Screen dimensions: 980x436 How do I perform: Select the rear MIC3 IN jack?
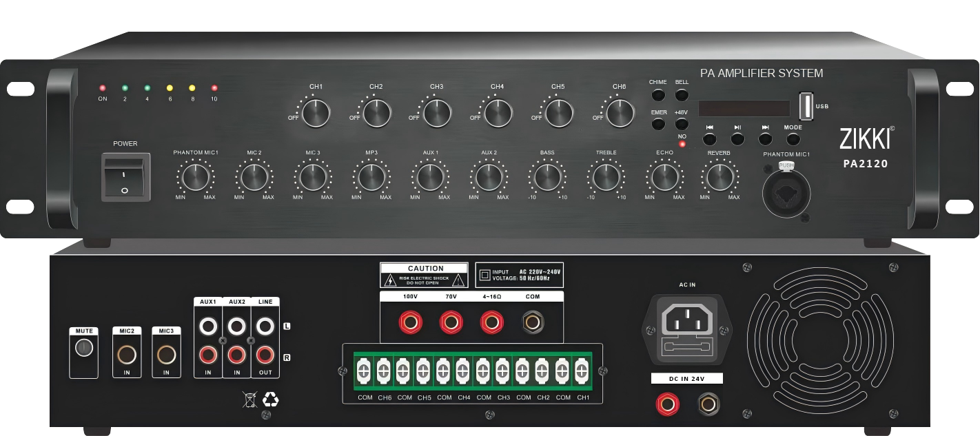point(166,355)
